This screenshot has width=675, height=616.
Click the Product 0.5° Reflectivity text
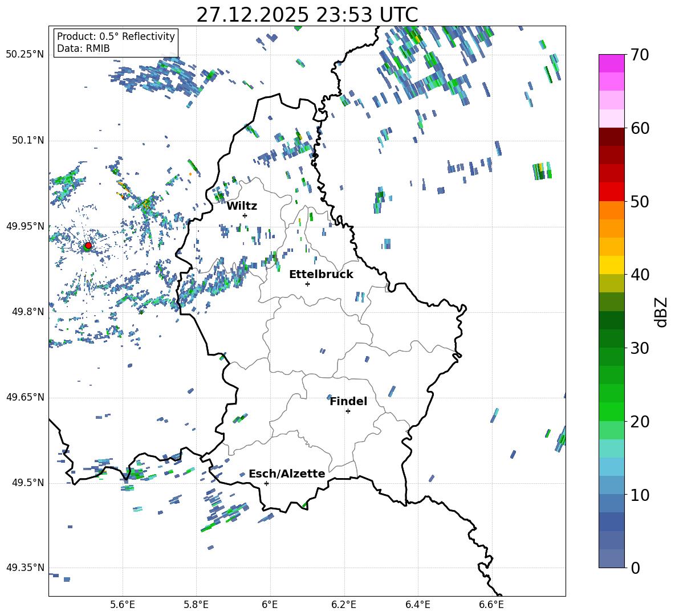pos(116,36)
